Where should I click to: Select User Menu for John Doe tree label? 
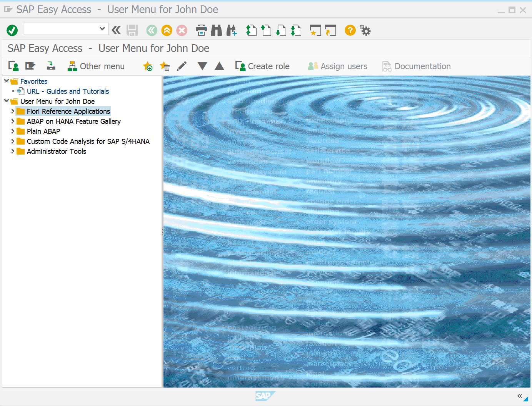click(57, 101)
